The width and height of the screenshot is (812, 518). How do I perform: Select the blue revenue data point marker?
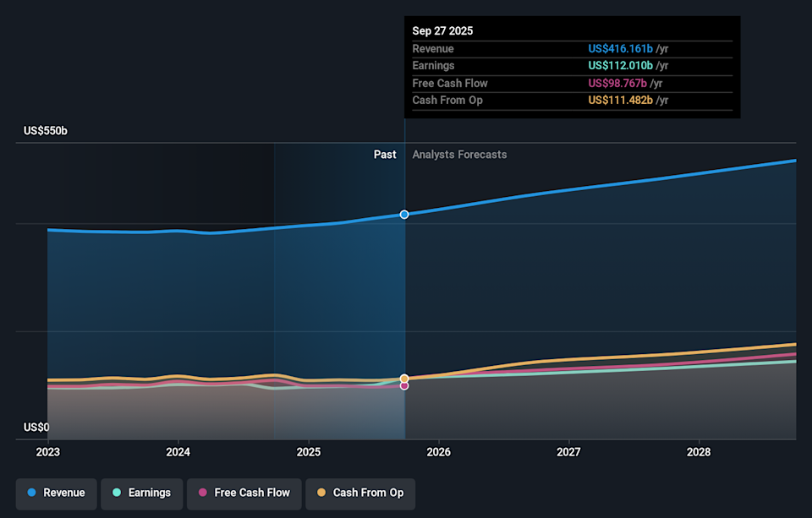pos(404,214)
